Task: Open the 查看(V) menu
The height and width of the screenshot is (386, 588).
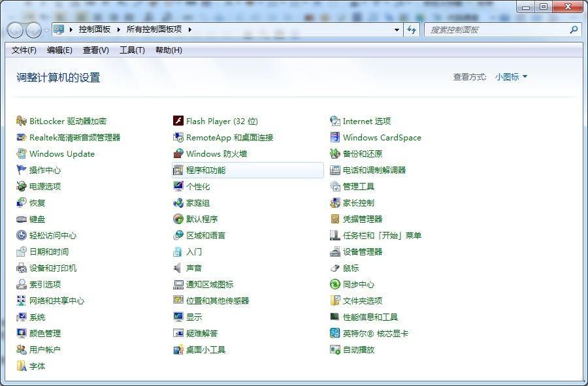Action: 95,50
